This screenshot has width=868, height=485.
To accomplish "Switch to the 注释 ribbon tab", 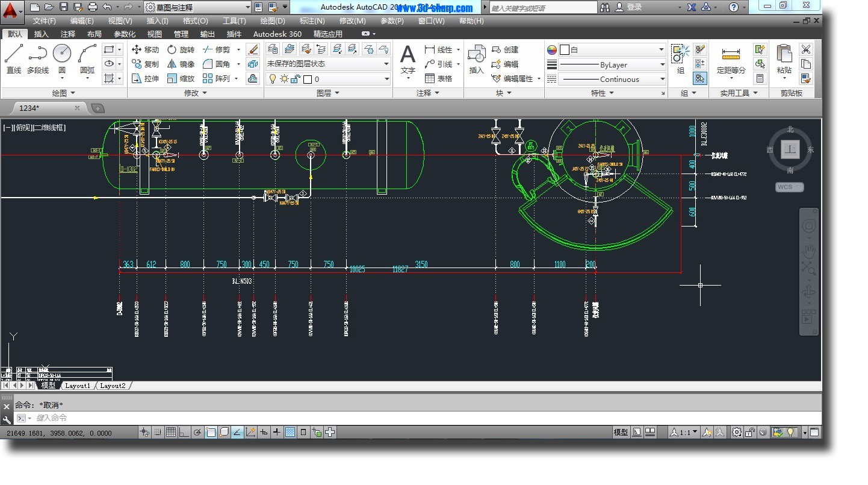I will (67, 34).
